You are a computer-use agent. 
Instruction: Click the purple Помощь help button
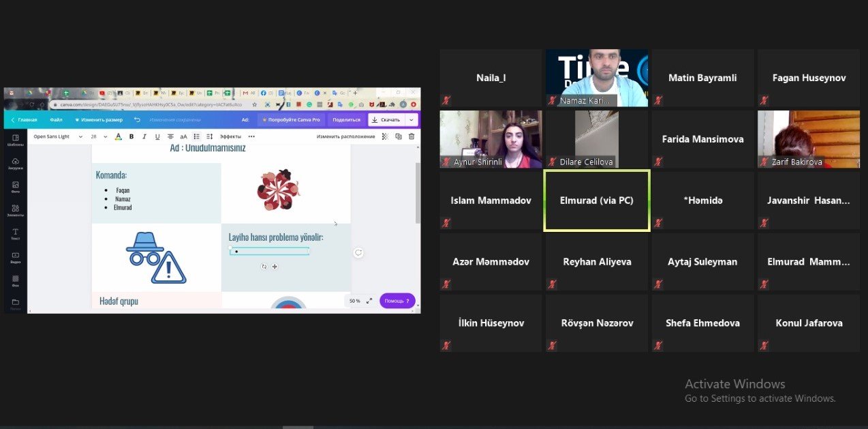click(397, 301)
